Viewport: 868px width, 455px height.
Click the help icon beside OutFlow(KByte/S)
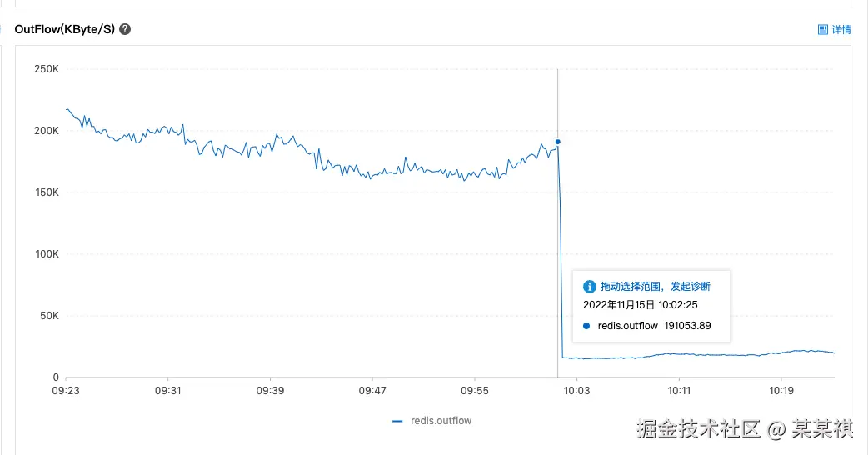coord(125,29)
